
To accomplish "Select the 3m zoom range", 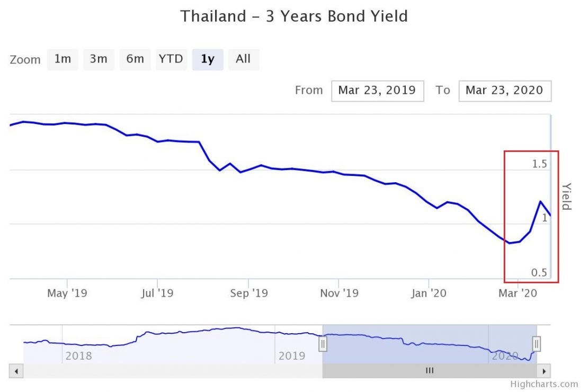I will point(99,59).
